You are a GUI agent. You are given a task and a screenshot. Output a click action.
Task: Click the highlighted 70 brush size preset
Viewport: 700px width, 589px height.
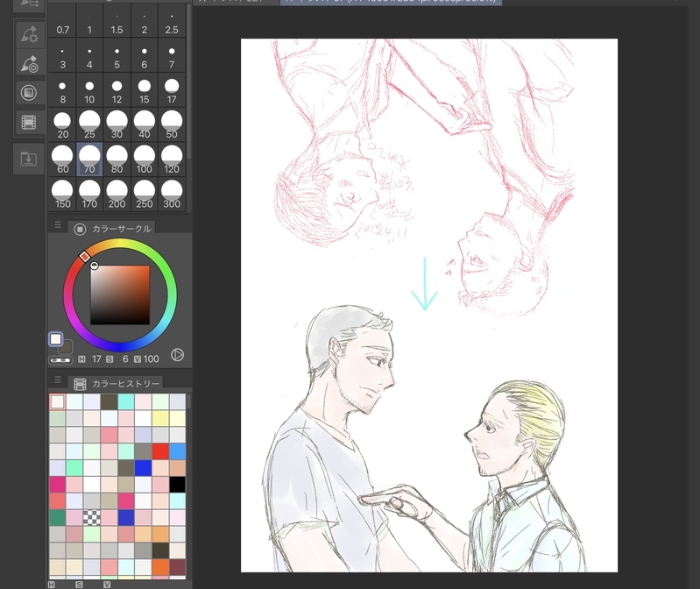89,160
